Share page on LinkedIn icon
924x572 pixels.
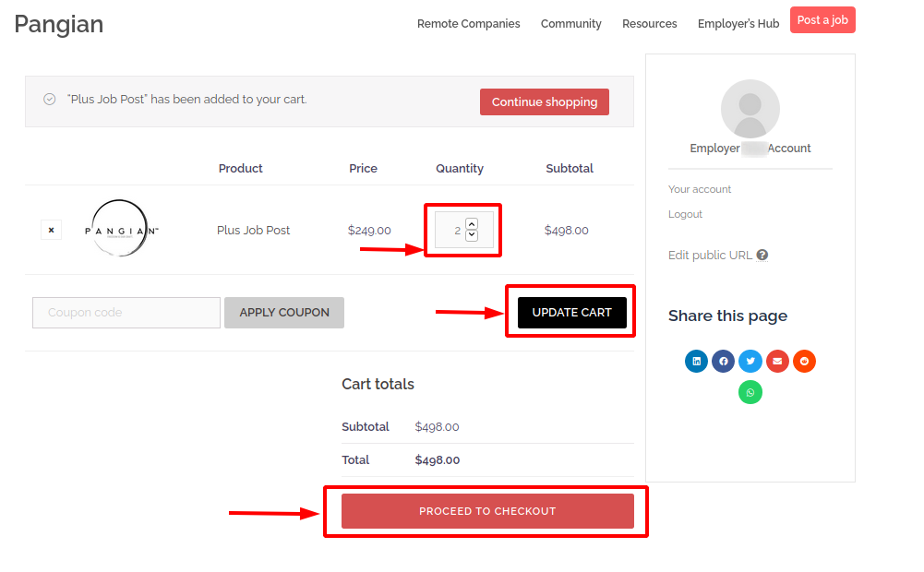[696, 361]
